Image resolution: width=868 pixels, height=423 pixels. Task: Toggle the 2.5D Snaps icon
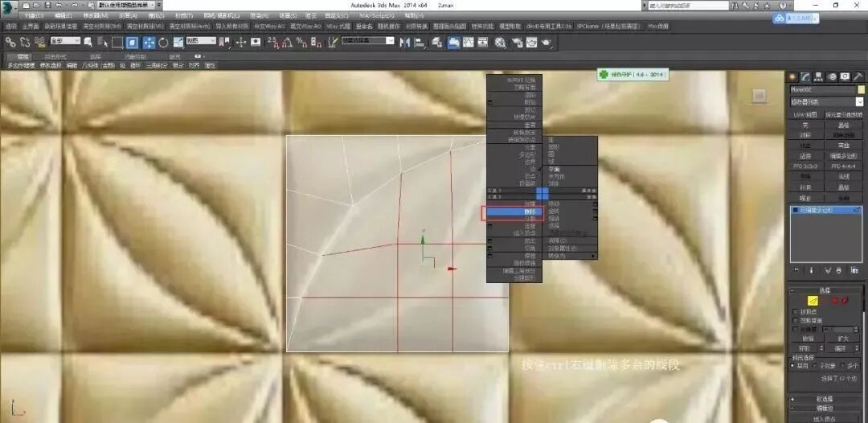(x=272, y=42)
